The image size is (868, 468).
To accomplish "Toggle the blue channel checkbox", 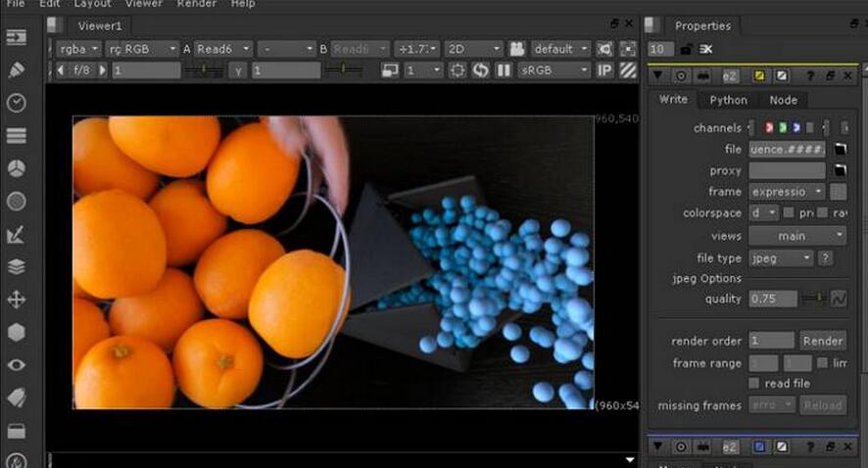I will (x=796, y=128).
